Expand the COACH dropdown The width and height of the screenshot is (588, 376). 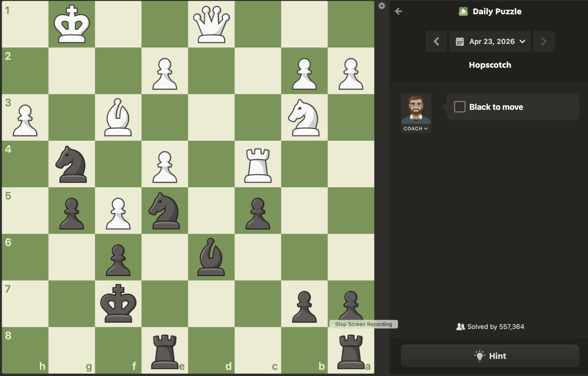coord(416,128)
